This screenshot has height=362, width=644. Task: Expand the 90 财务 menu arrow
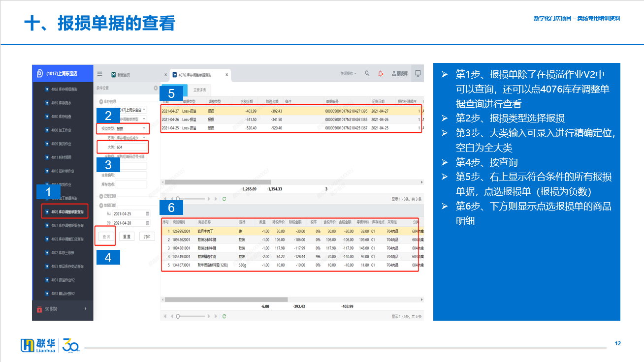click(86, 309)
